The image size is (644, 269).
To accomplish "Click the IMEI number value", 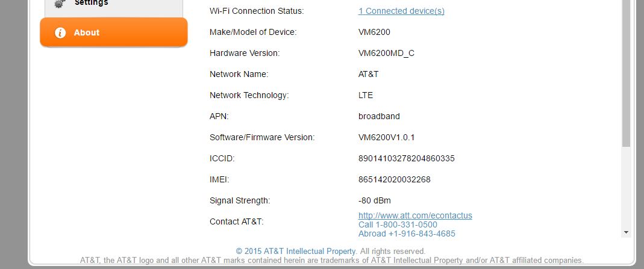I will coord(394,179).
